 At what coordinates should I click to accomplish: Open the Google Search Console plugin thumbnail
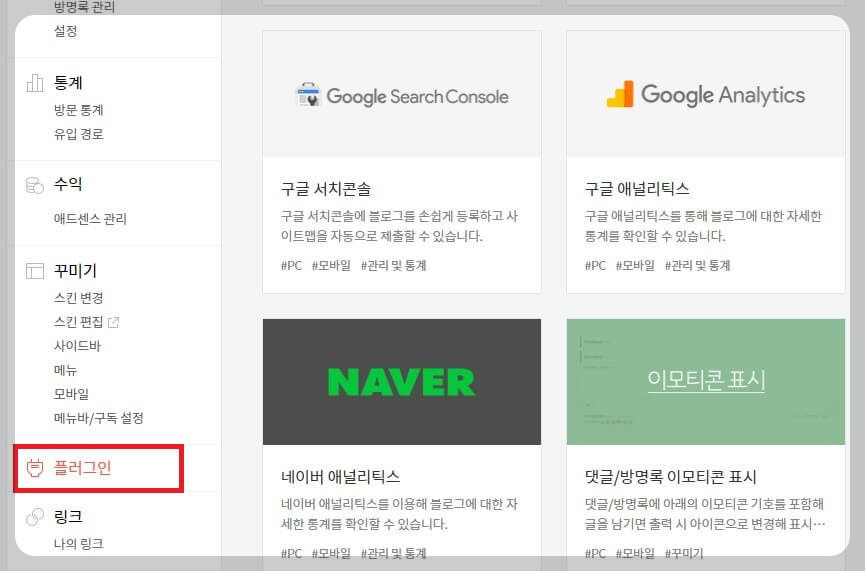[402, 94]
